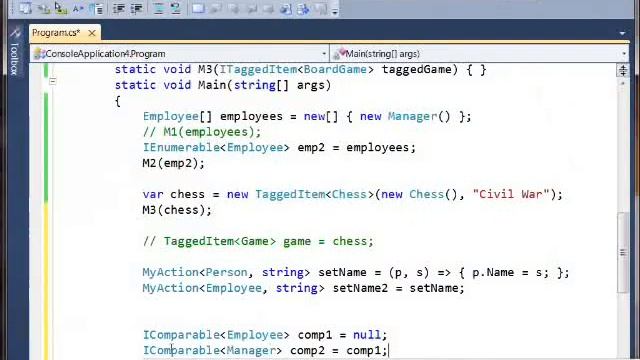
Task: Click the '// M1(employees);' comment
Action: coord(202,132)
